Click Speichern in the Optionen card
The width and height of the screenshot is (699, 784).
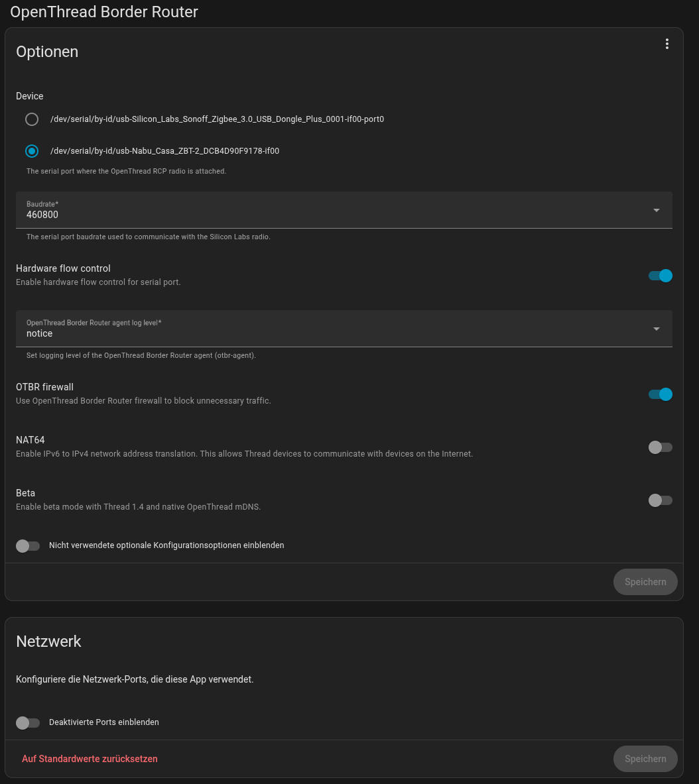[x=645, y=582]
